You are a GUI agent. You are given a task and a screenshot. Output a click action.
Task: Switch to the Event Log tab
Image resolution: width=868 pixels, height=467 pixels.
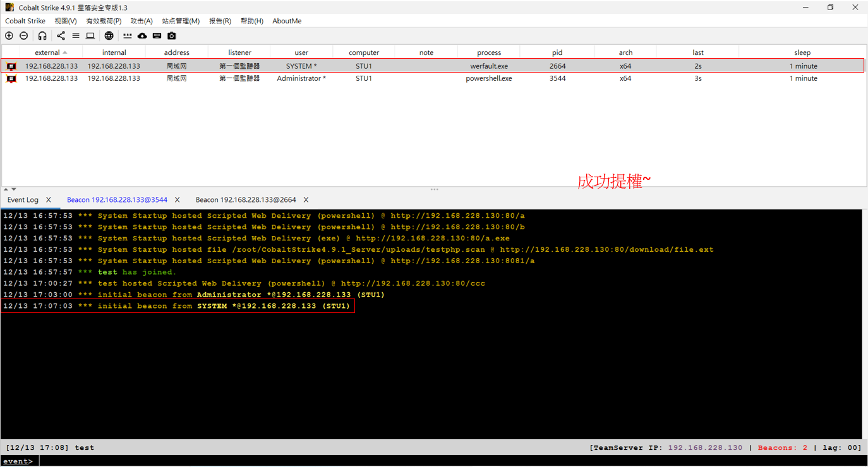[23, 200]
